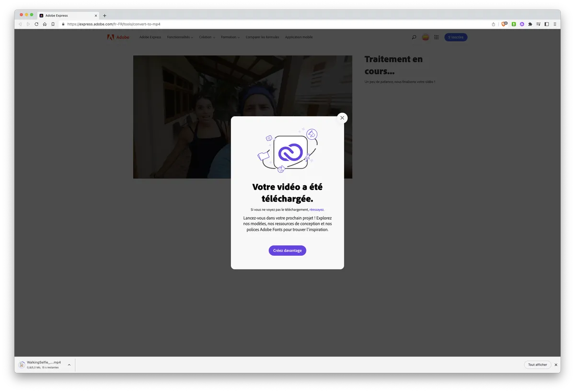The height and width of the screenshot is (392, 575).
Task: Close the download confirmation dialog
Action: (342, 118)
